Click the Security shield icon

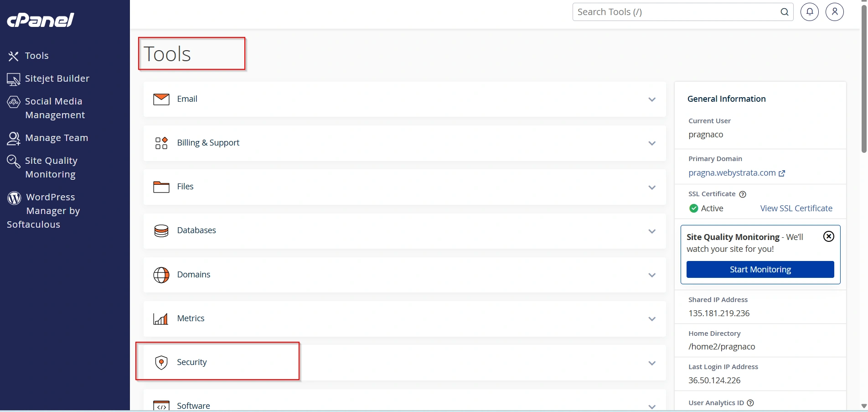[x=161, y=362]
